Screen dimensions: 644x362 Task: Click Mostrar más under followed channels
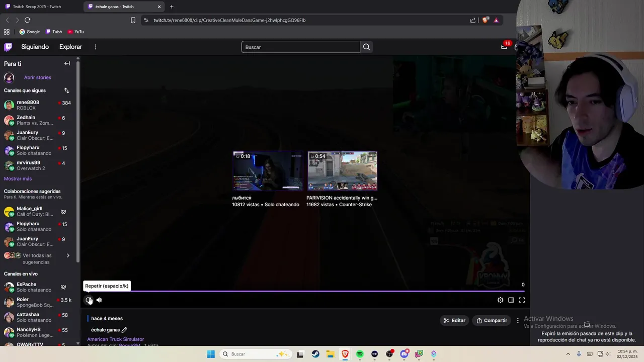click(x=18, y=178)
